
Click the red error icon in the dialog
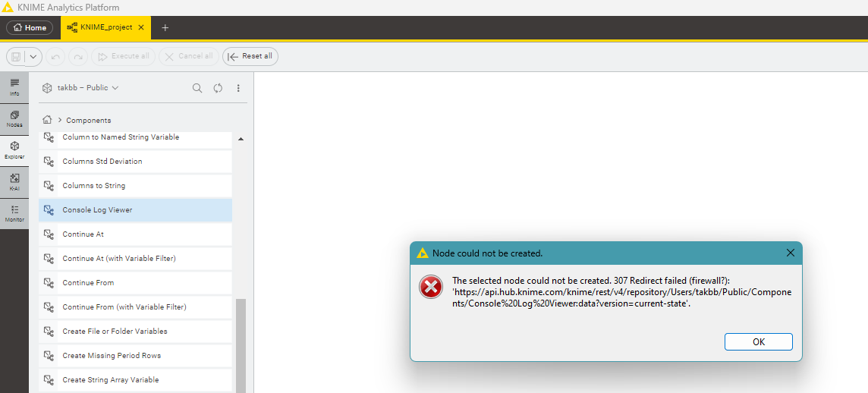431,287
